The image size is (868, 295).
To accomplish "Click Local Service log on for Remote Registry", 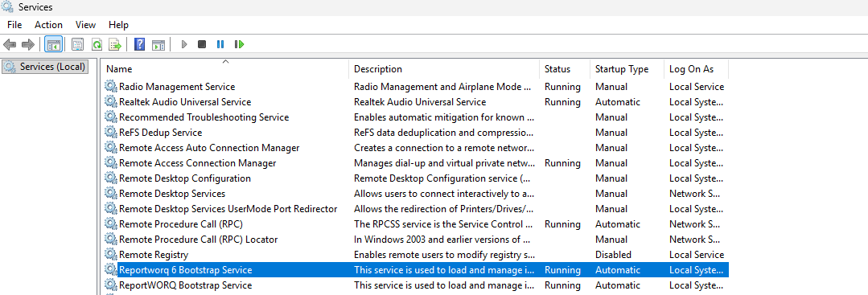I will tap(697, 255).
